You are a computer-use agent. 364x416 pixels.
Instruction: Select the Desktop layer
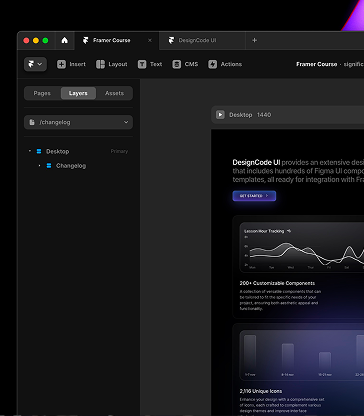coord(78,151)
